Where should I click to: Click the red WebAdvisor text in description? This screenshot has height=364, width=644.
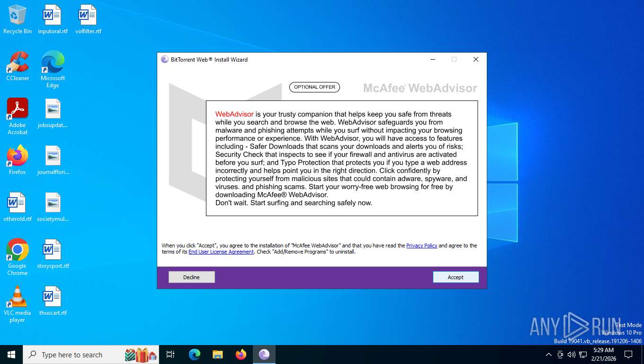point(234,114)
